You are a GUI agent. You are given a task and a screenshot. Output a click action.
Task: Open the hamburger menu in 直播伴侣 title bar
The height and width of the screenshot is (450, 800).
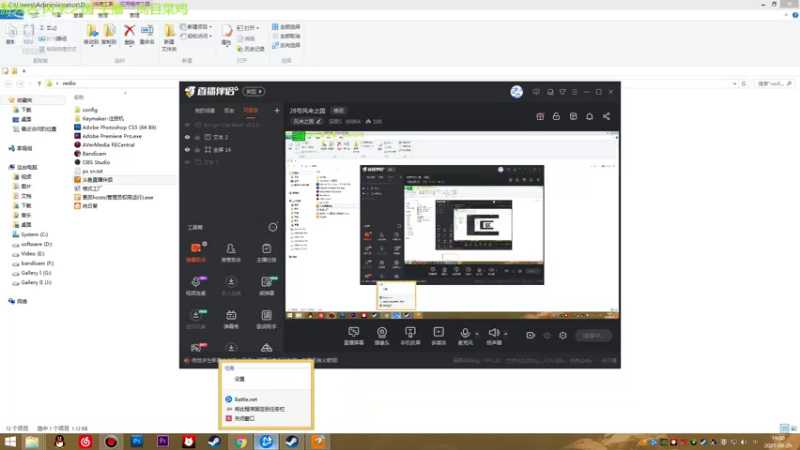tap(574, 92)
